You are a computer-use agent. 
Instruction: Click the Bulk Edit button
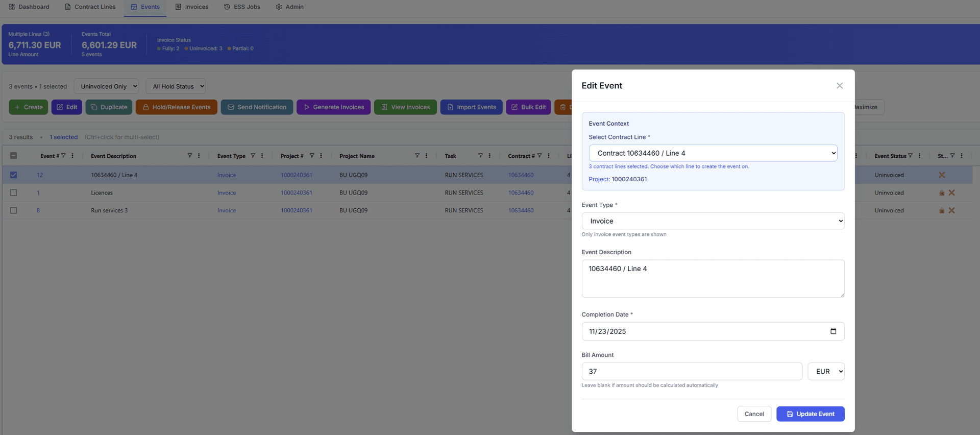(528, 107)
